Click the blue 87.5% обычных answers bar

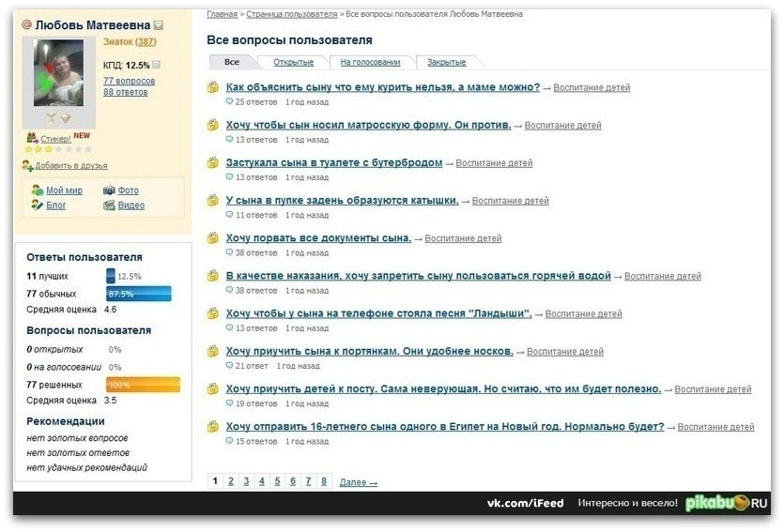coord(139,294)
